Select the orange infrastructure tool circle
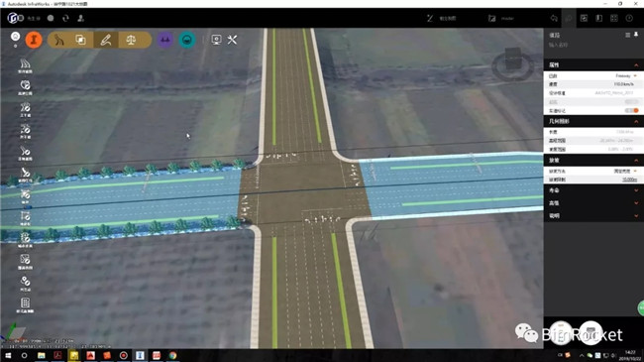This screenshot has height=362, width=644. 34,40
